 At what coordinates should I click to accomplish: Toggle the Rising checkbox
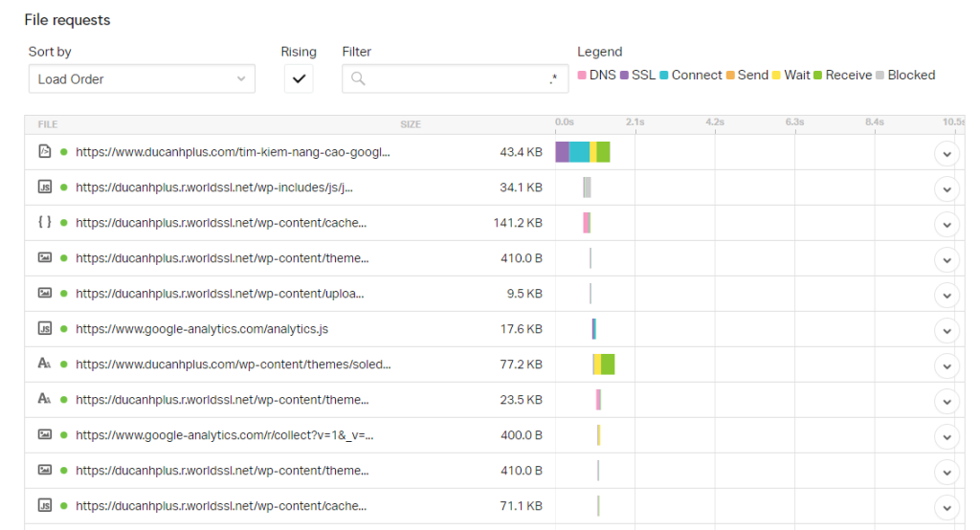tap(299, 79)
